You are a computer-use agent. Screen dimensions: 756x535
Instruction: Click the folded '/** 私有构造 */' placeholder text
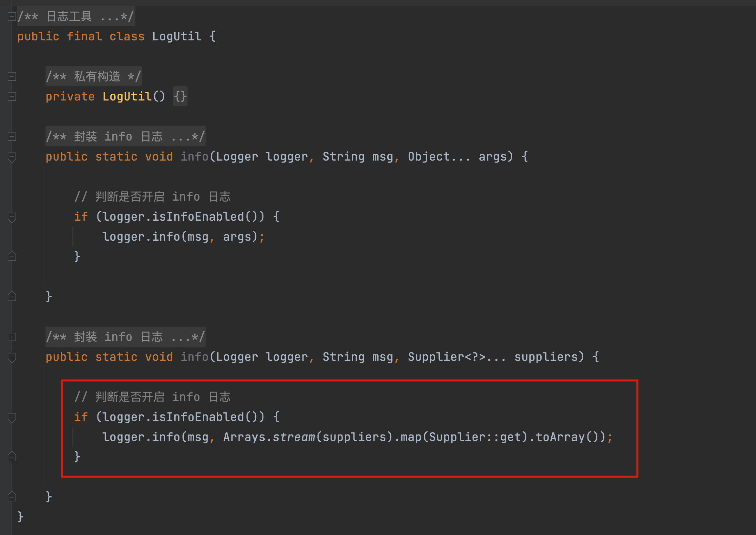tap(94, 77)
